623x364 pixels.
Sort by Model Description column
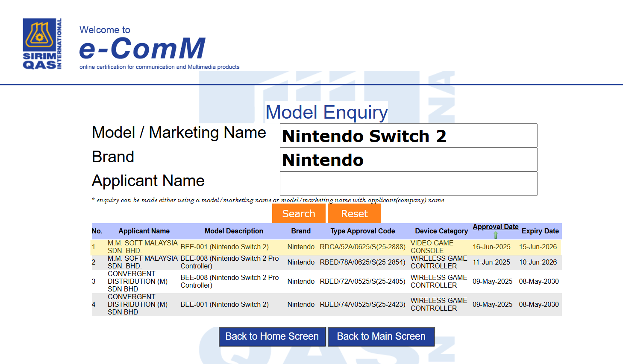click(234, 231)
